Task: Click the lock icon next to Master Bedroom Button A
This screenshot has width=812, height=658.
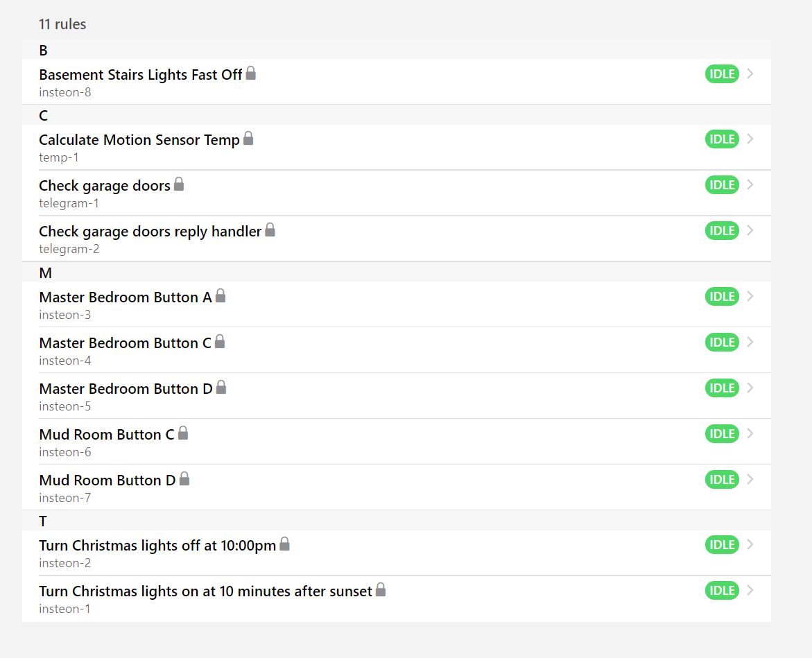Action: coord(220,295)
